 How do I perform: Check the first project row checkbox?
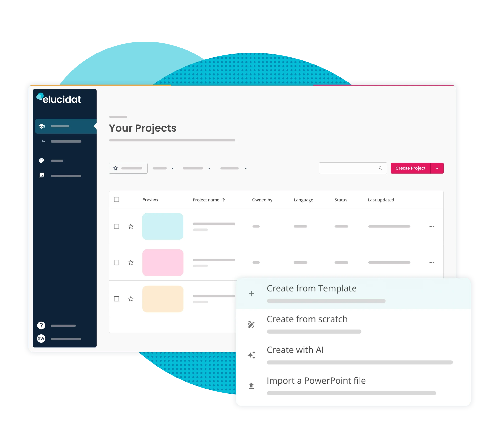pyautogui.click(x=117, y=226)
